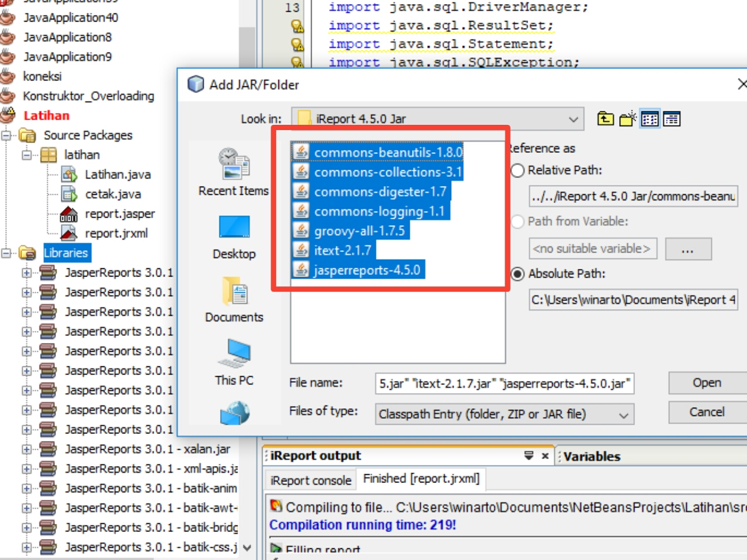The height and width of the screenshot is (560, 747).
Task: Open the iReport console tab
Action: (x=310, y=480)
